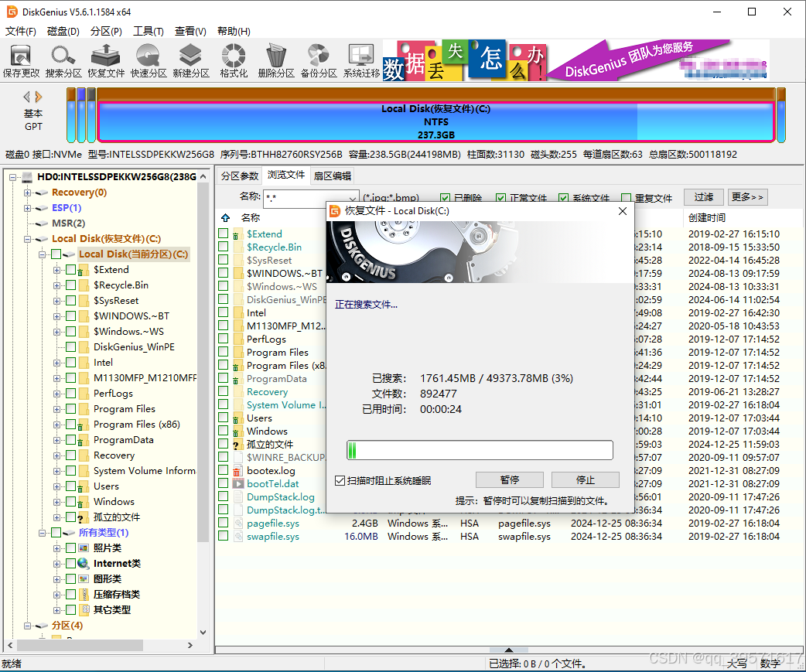
Task: Click the bootex.log file icon
Action: coord(237,471)
